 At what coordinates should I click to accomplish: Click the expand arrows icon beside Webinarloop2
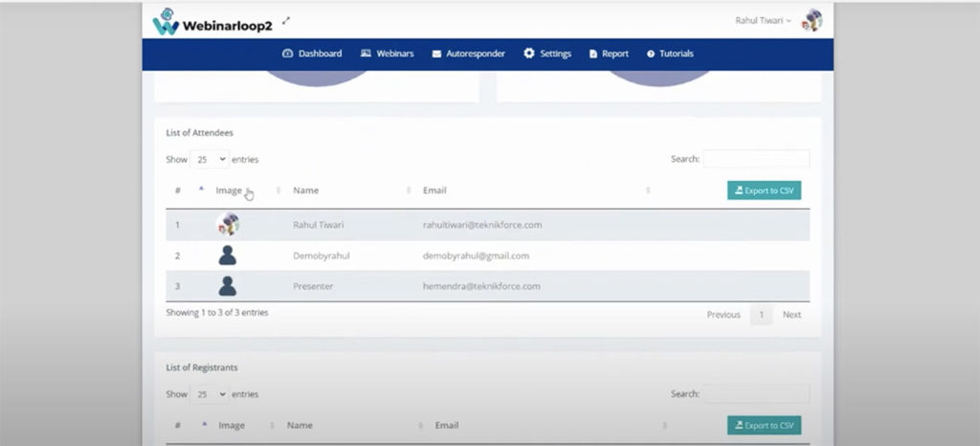(x=286, y=21)
